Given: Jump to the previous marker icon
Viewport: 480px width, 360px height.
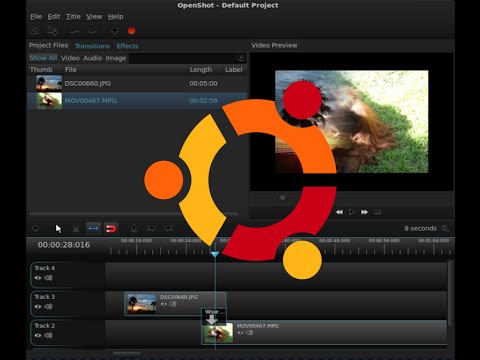Looking at the screenshot, I should [151, 229].
